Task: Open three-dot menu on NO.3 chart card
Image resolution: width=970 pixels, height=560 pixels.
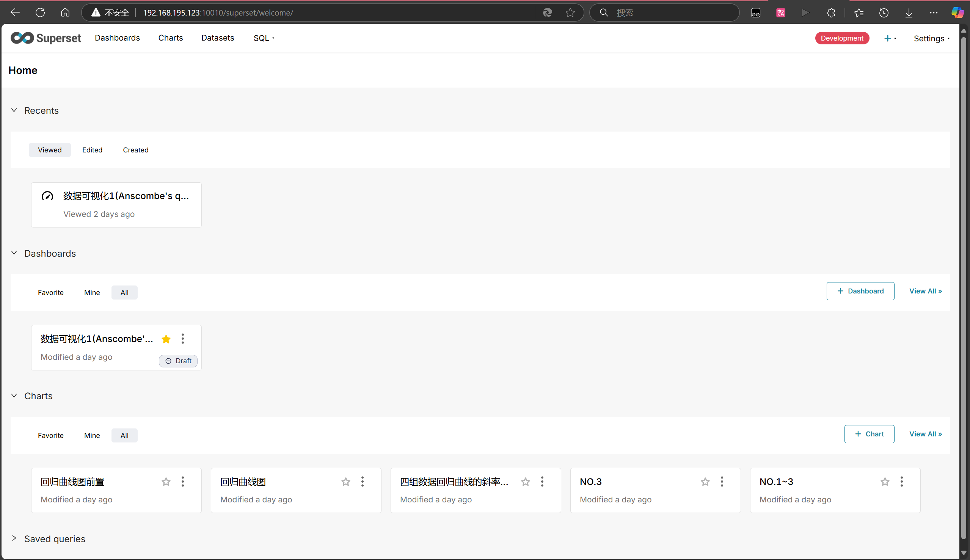Action: pyautogui.click(x=722, y=482)
